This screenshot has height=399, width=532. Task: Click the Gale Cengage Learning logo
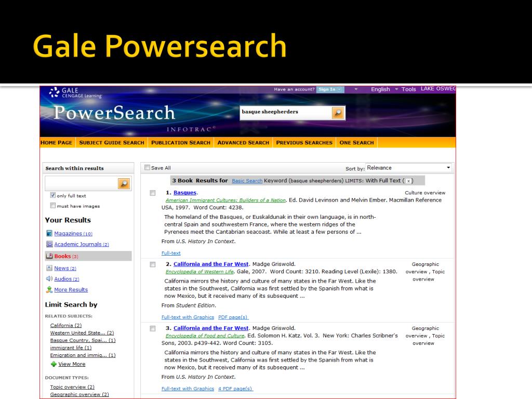[x=75, y=92]
